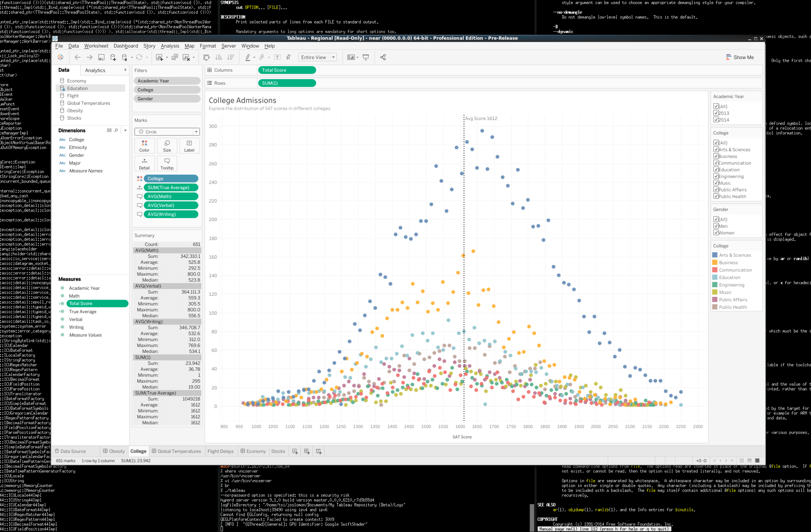Switch to the Obesity sheet tab

pyautogui.click(x=114, y=451)
